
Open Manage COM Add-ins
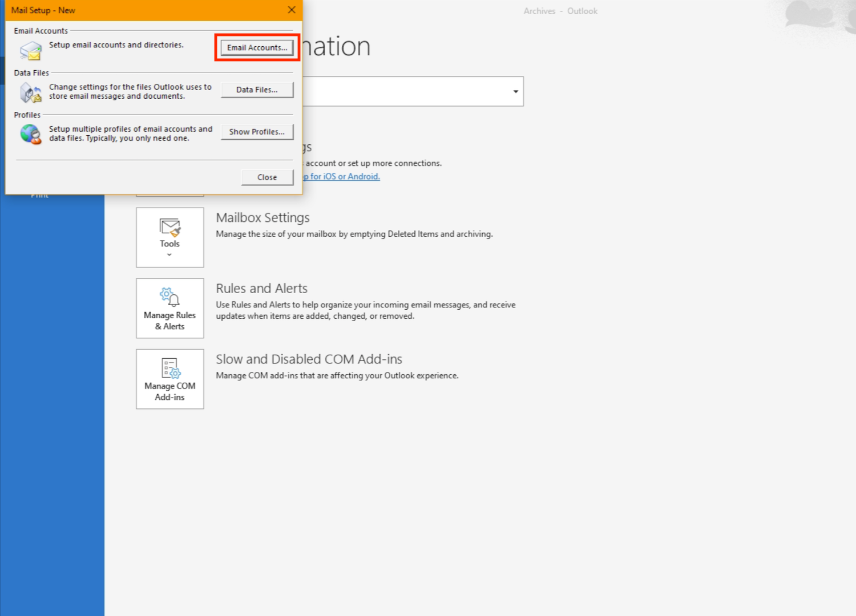point(169,379)
